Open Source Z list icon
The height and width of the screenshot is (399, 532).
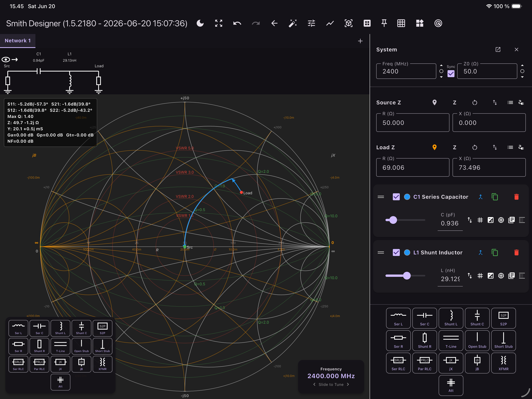click(510, 102)
